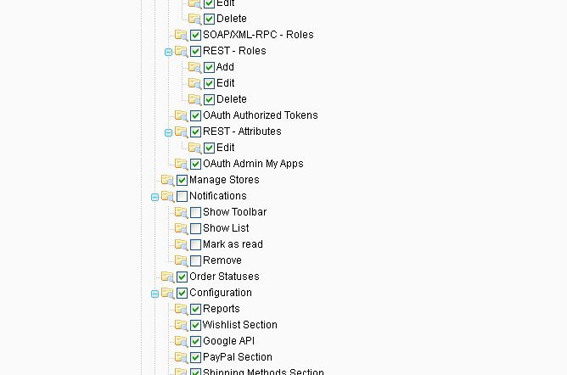Screen dimensions: 567x375
Task: Click folder icon beside Manage Stores
Action: click(x=167, y=180)
